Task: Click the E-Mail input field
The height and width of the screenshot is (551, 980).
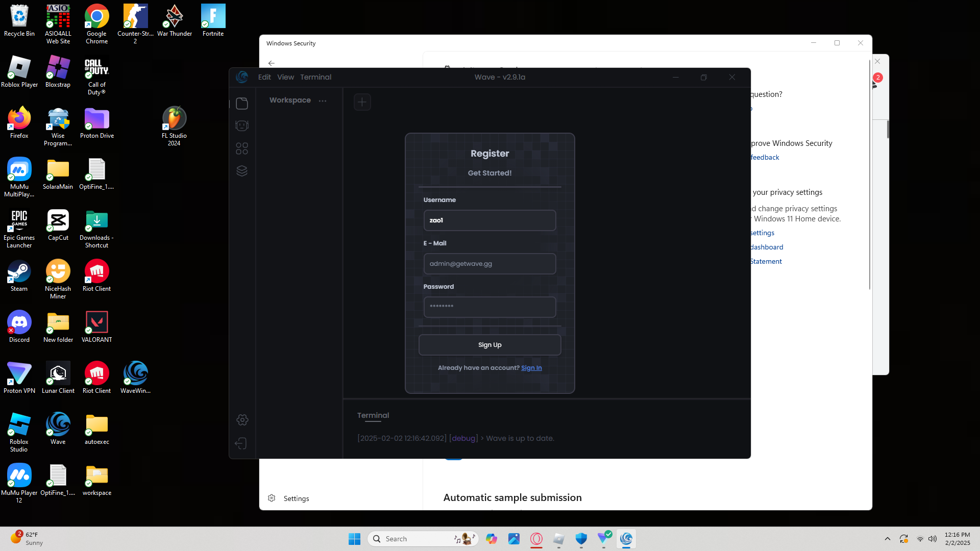Action: coord(489,264)
